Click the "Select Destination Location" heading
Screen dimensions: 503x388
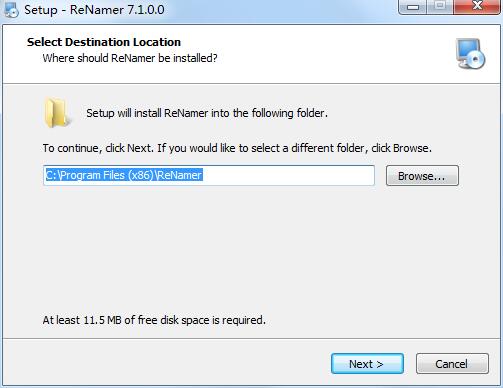point(104,42)
